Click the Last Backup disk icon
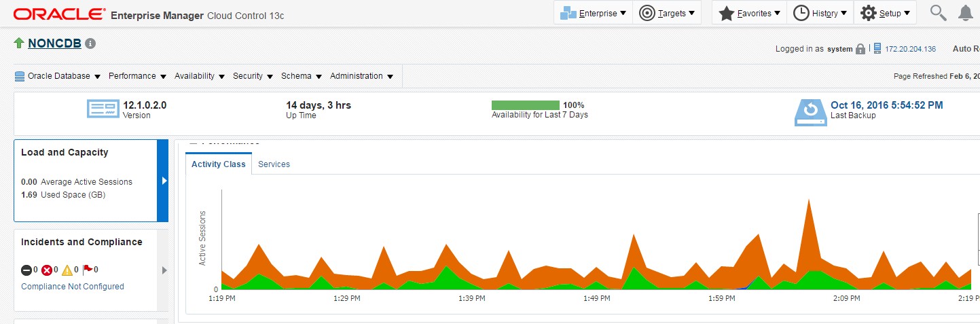The image size is (980, 324). coord(810,112)
